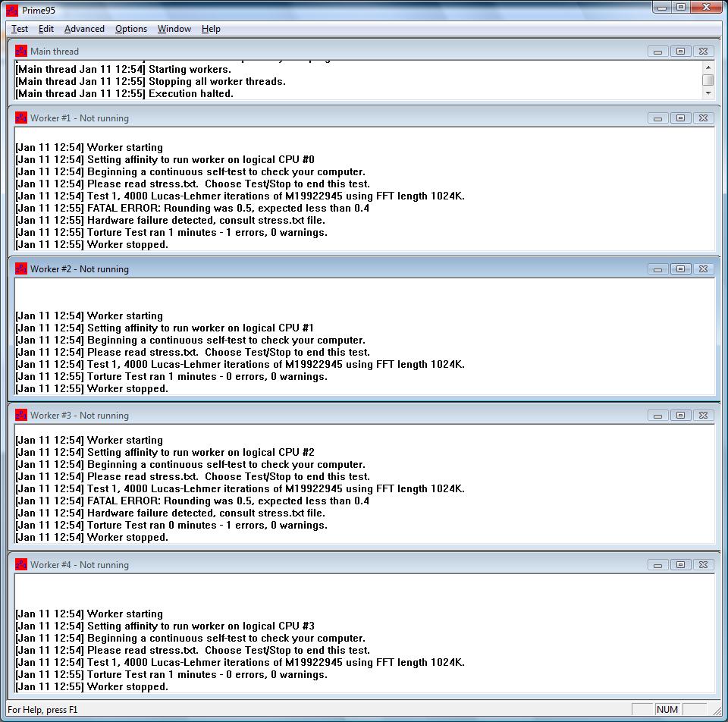Click Worker #3 'Hardware failure detected' line
This screenshot has width=728, height=722.
(x=170, y=513)
